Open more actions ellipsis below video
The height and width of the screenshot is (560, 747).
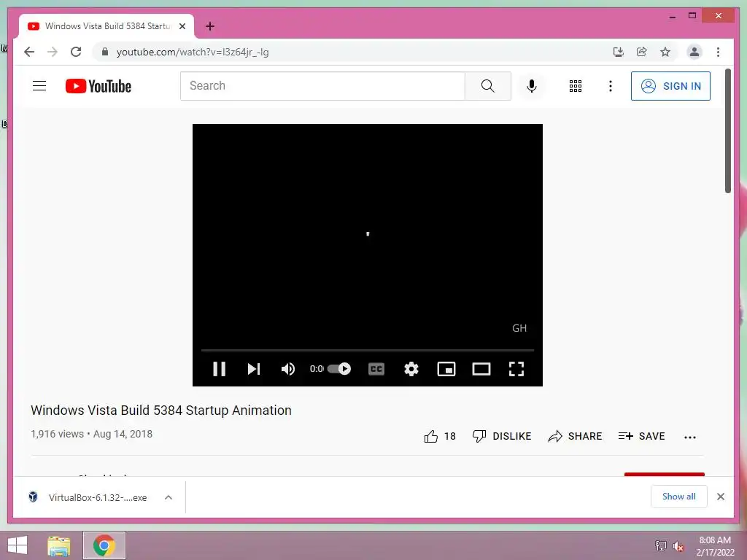(x=690, y=437)
